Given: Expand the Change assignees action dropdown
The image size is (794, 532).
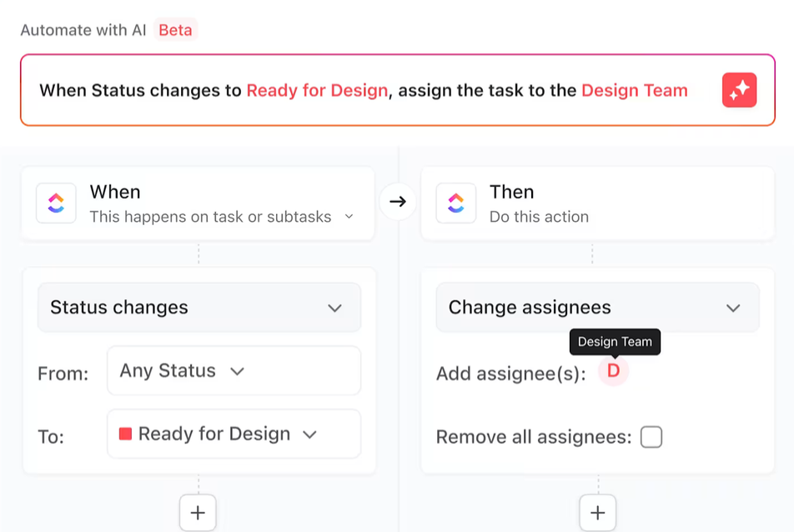Looking at the screenshot, I should point(597,308).
